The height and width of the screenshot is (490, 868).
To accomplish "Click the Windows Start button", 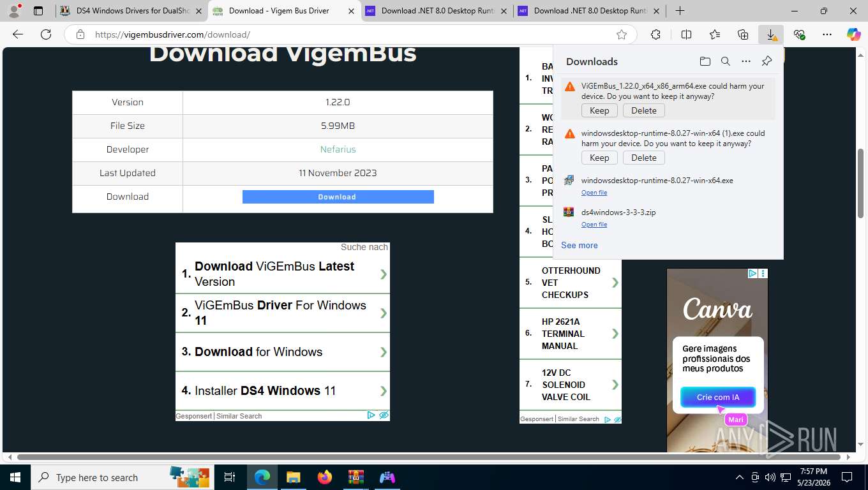I will click(x=15, y=477).
